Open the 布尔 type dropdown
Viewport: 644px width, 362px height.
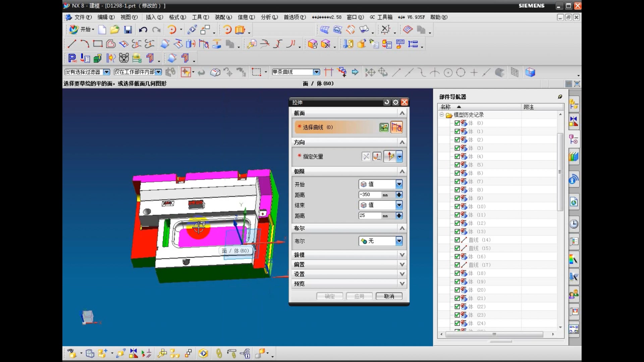coord(399,241)
